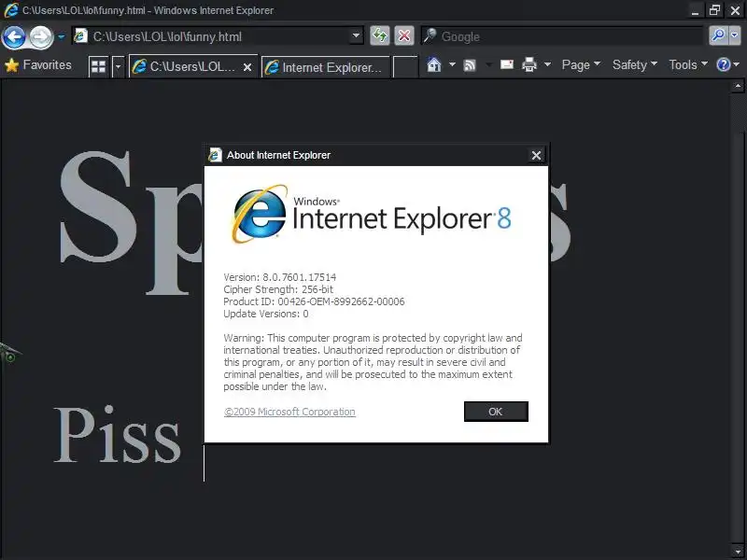
Task: Click the red Stop loading icon
Action: [404, 35]
